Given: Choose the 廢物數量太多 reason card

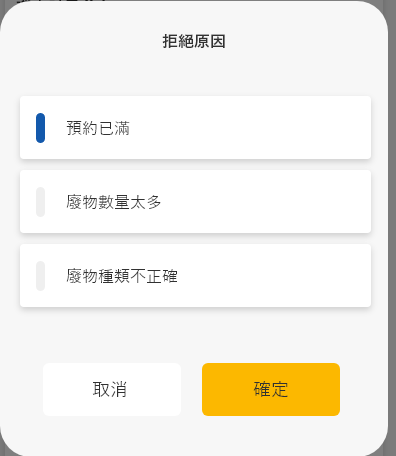Looking at the screenshot, I should pos(195,202).
